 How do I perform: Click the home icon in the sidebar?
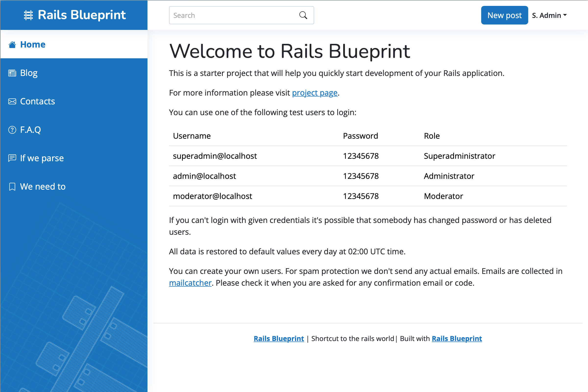click(x=12, y=44)
